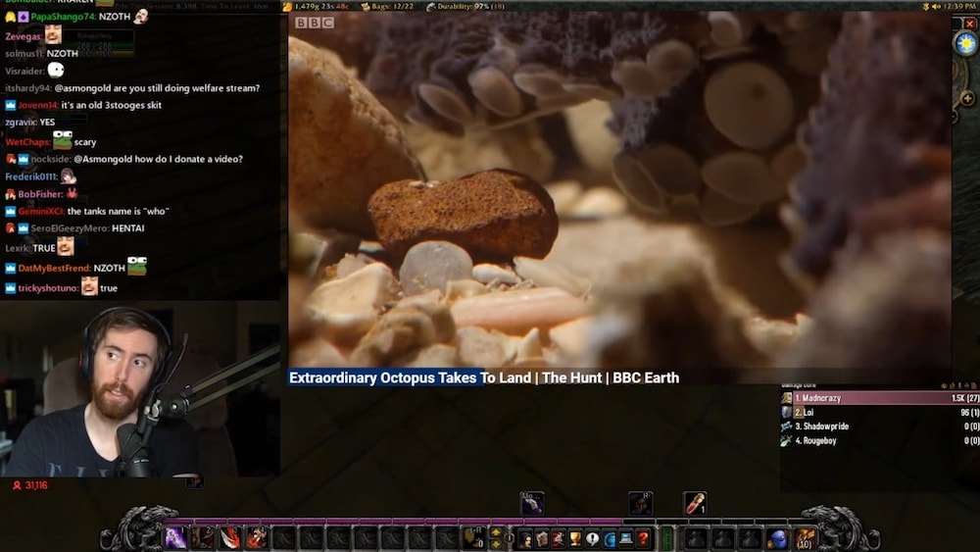Open the character info portrait micro button
Screen dimensions: 980x552
(525, 539)
